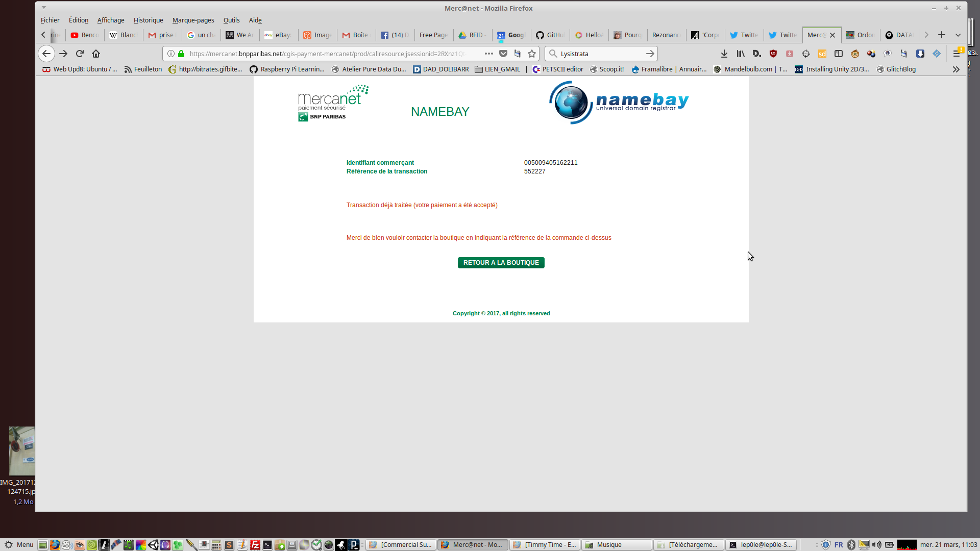Click RETOUR A LA BOUTIQUE button
This screenshot has height=551, width=980.
501,262
